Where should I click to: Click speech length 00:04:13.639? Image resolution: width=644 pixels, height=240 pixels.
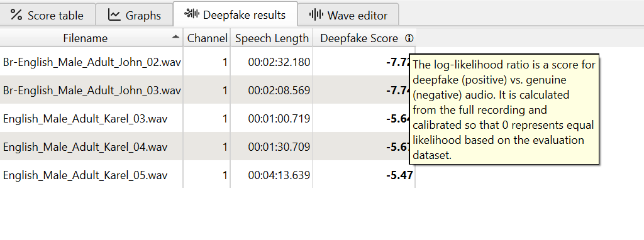click(x=279, y=175)
